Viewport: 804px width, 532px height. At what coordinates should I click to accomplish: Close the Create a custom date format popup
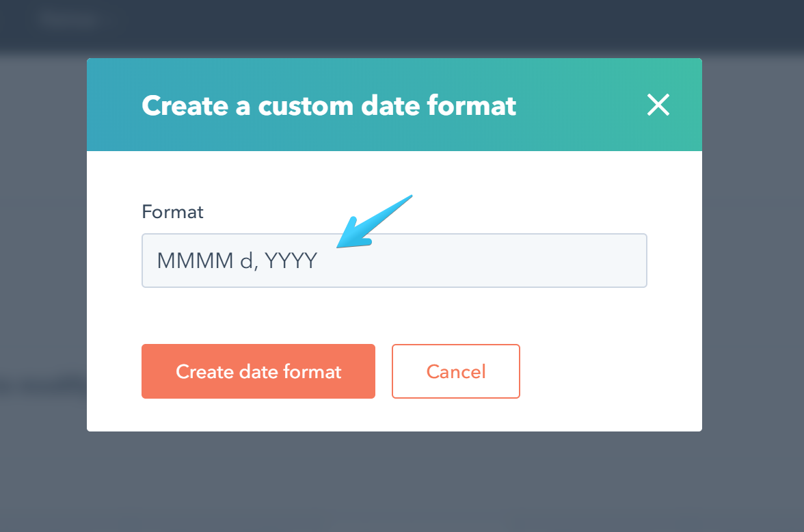[658, 105]
